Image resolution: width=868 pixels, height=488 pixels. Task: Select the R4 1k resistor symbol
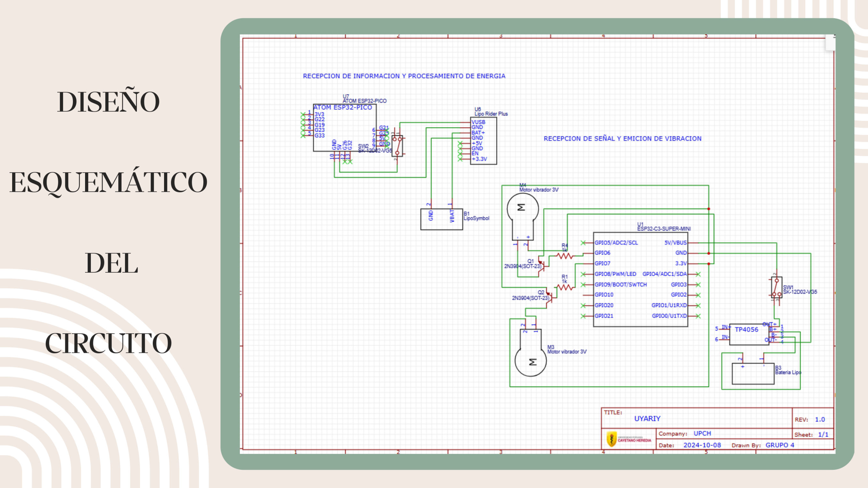pyautogui.click(x=565, y=256)
